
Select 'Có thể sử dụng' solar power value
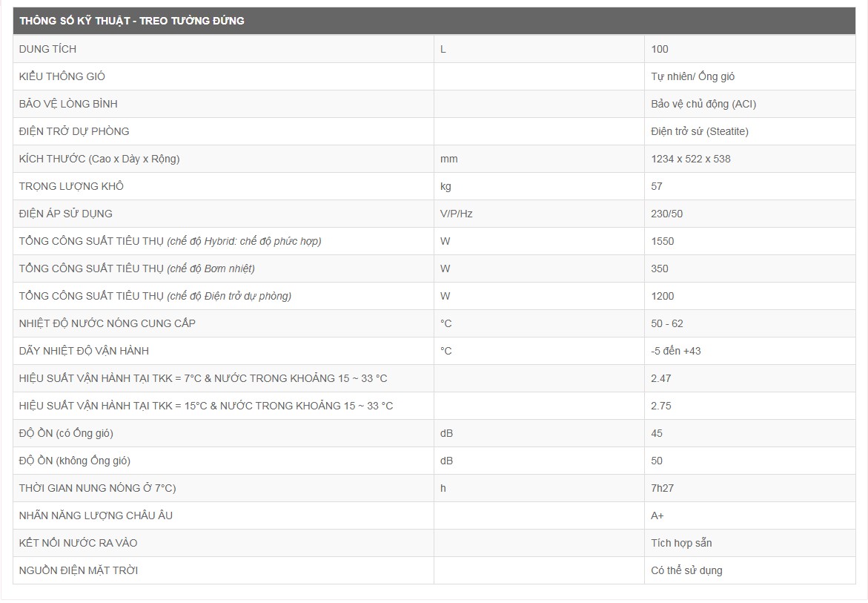coord(686,570)
